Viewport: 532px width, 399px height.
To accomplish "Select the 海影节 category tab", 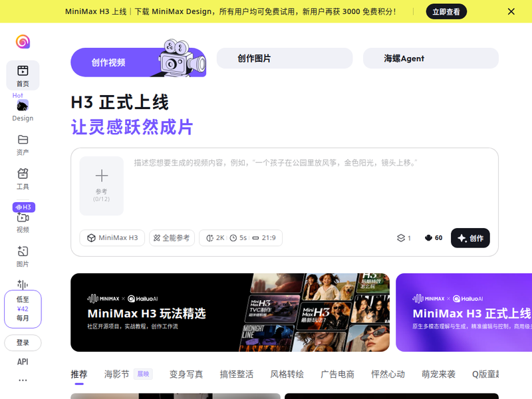I will pos(117,374).
